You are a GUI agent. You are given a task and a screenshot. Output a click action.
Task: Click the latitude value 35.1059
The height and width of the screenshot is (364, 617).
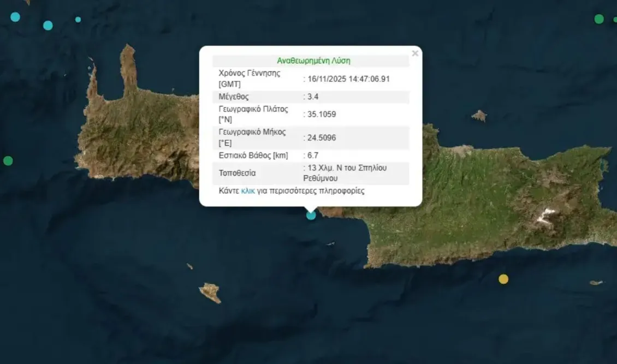322,115
